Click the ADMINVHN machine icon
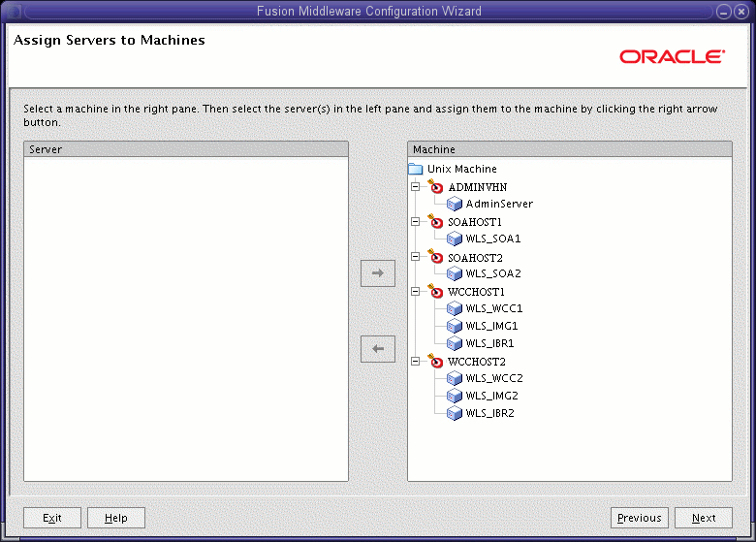 coord(435,186)
